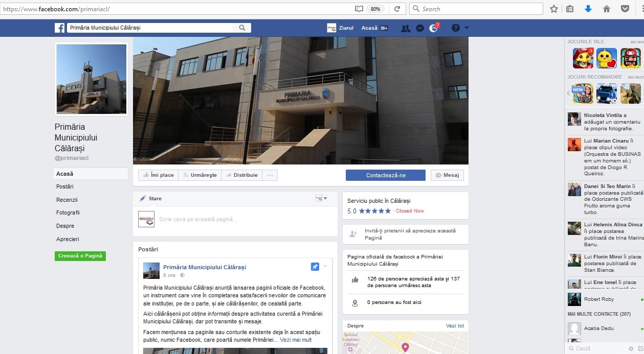
Task: Open the blue downloads arrow
Action: (588, 9)
